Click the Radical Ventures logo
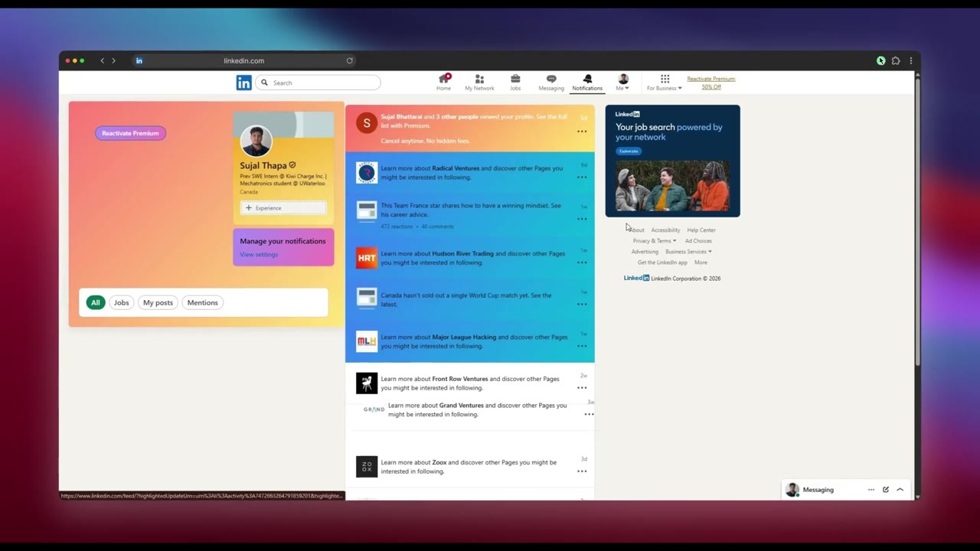The image size is (980, 551). (367, 173)
